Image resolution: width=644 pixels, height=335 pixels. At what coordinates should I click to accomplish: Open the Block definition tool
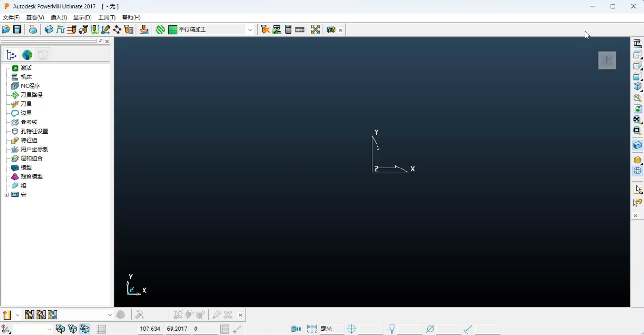pos(49,30)
